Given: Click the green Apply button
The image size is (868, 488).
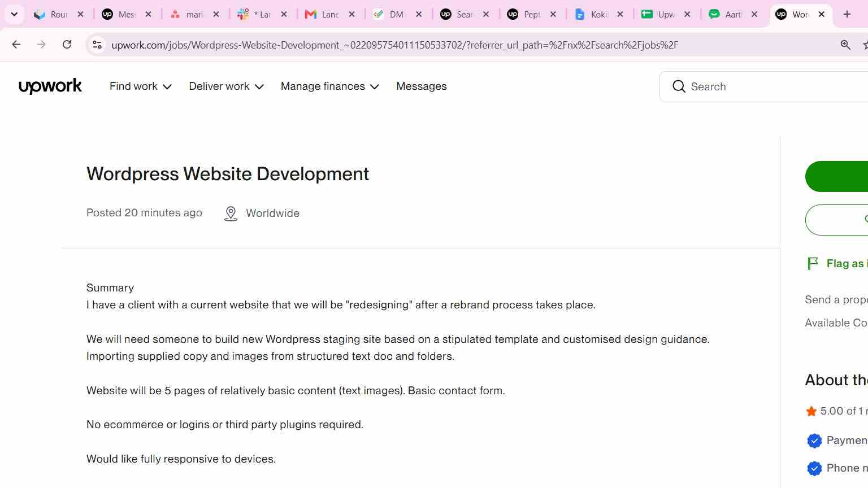Looking at the screenshot, I should coord(837,176).
